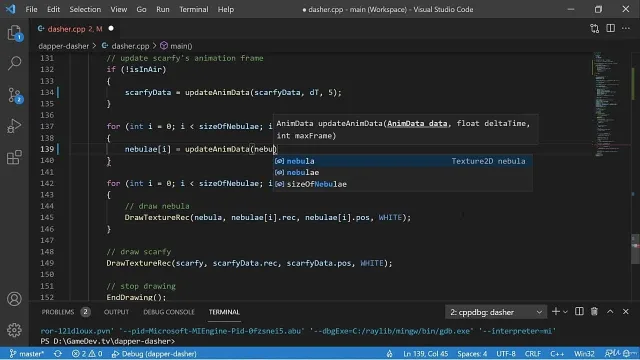Click Ln 139, Col 45 status item
The width and height of the screenshot is (640, 360).
pos(425,353)
